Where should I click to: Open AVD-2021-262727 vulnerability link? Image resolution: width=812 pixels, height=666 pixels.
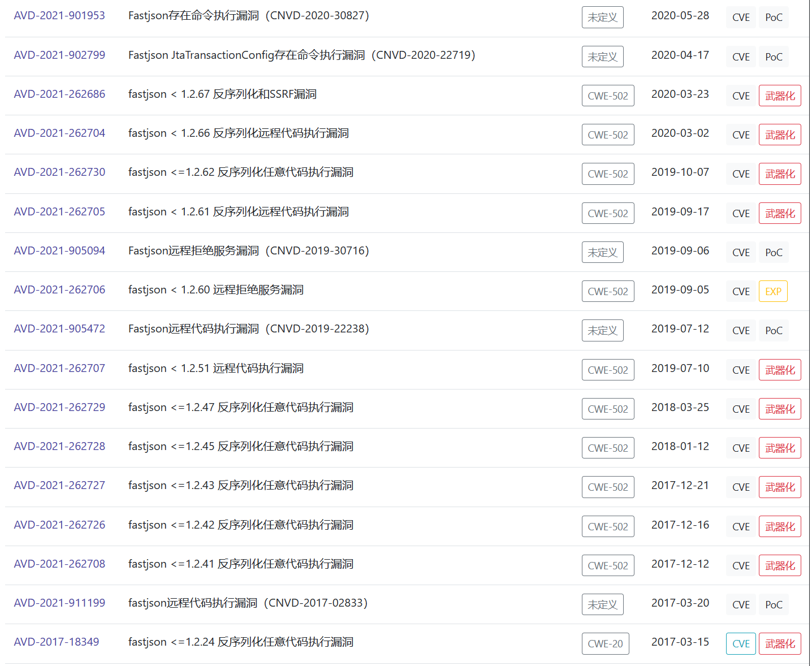59,486
